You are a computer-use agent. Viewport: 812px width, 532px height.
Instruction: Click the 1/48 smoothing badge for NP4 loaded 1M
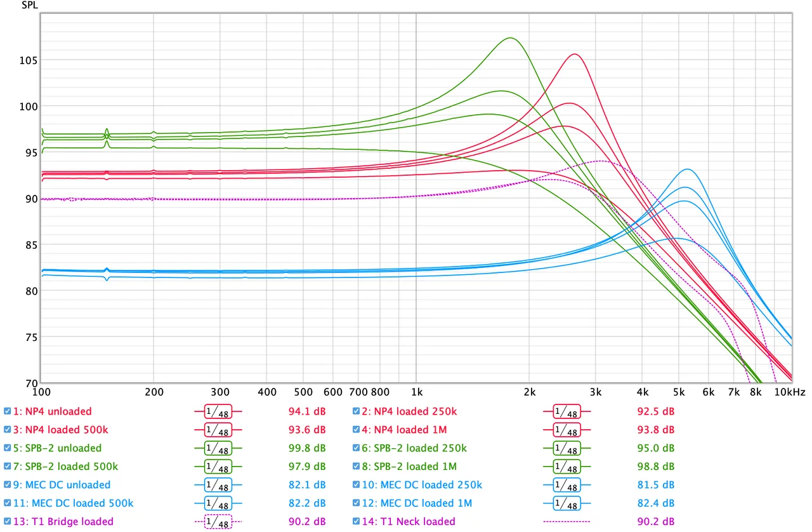(x=567, y=430)
